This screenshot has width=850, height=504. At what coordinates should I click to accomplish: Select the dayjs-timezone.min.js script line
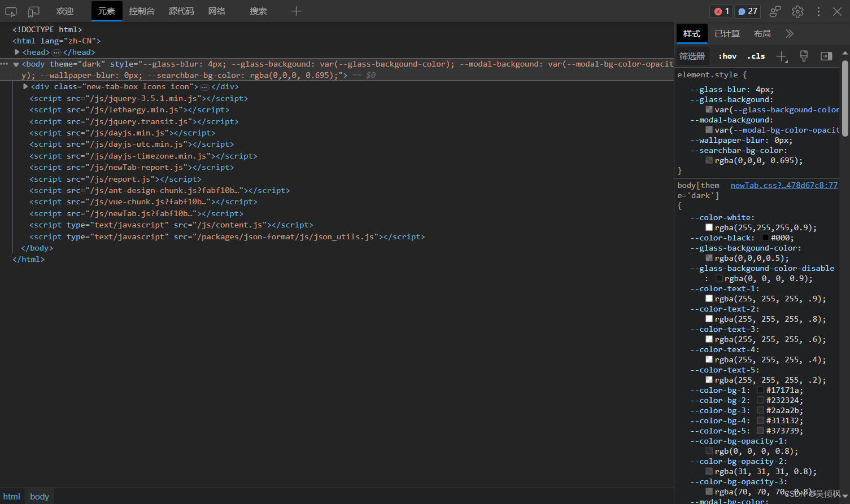click(x=143, y=156)
